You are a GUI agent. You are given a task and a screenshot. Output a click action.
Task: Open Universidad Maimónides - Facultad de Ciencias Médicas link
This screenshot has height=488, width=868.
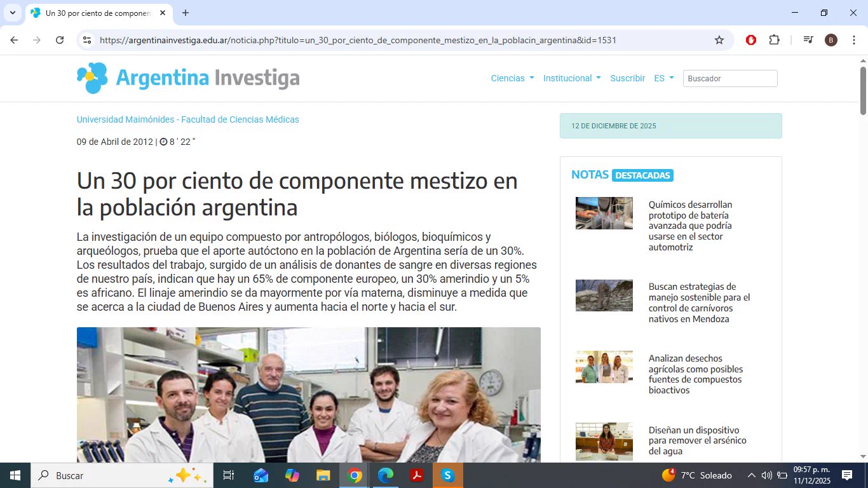coord(188,119)
